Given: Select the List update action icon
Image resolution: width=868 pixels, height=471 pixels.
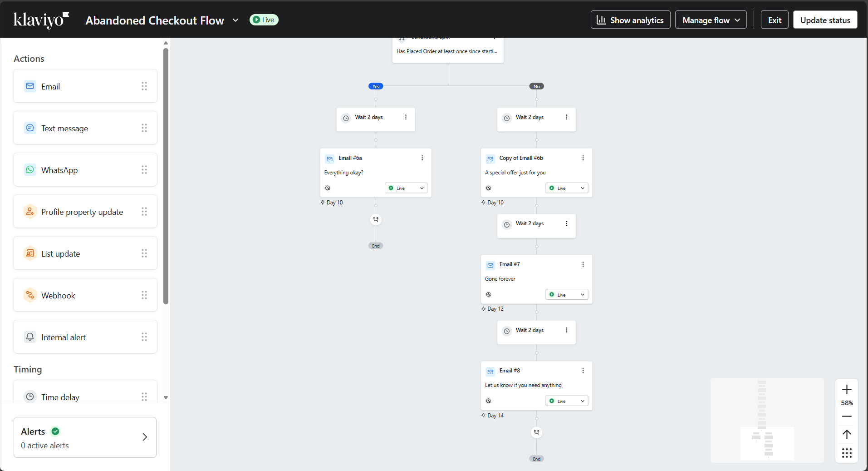Looking at the screenshot, I should point(29,253).
